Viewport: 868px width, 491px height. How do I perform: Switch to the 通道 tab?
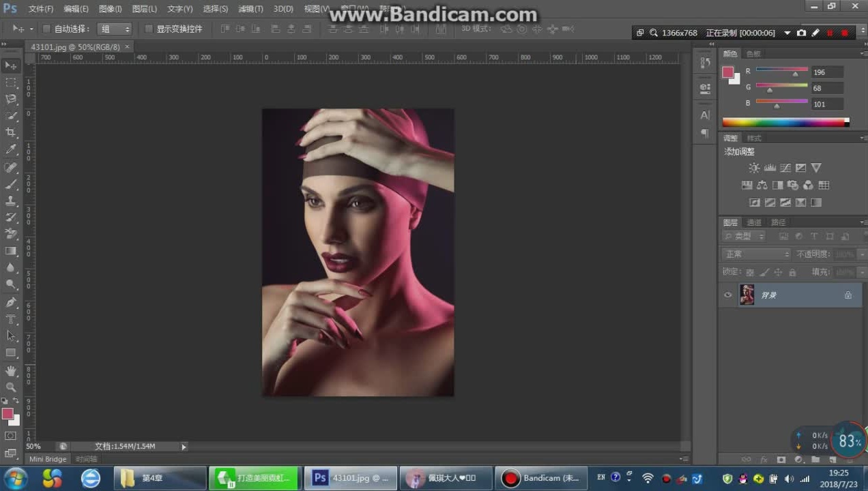tap(754, 222)
